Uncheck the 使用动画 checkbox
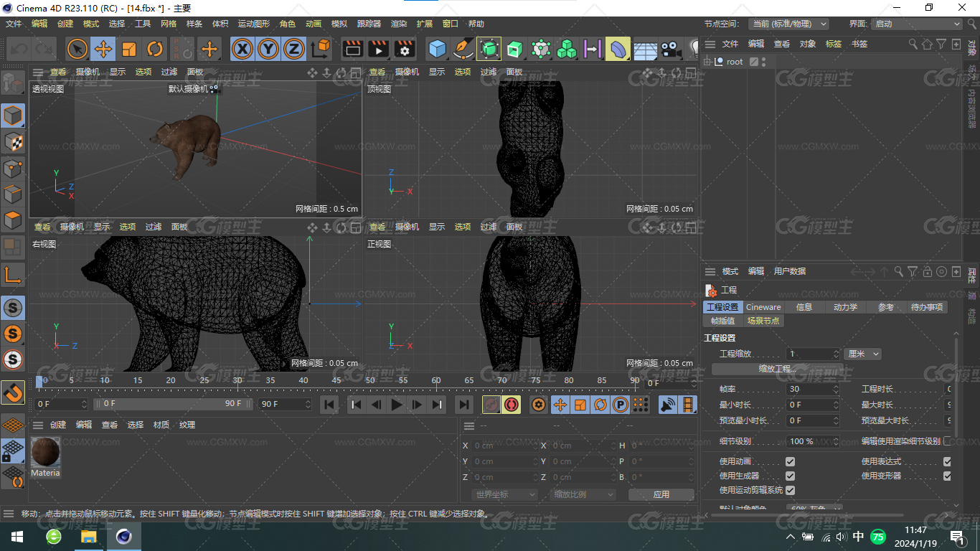 tap(790, 461)
